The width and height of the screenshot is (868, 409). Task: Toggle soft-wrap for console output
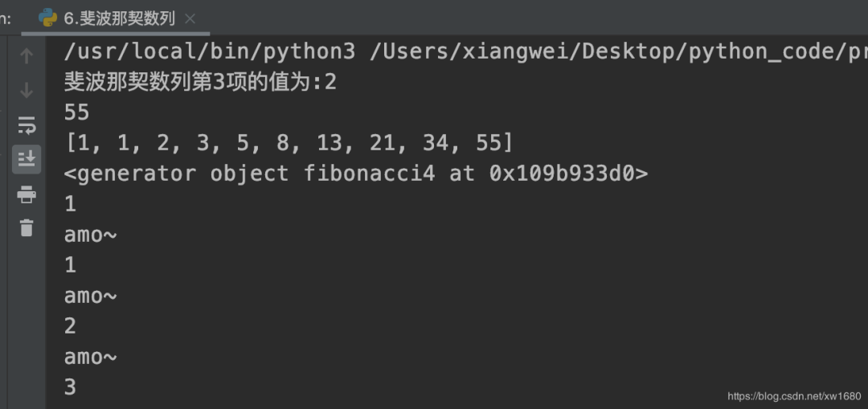pos(27,125)
